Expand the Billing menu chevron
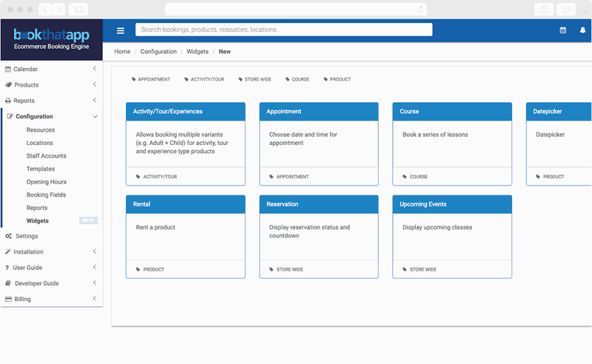Viewport: 592px width, 364px height. coord(95,299)
